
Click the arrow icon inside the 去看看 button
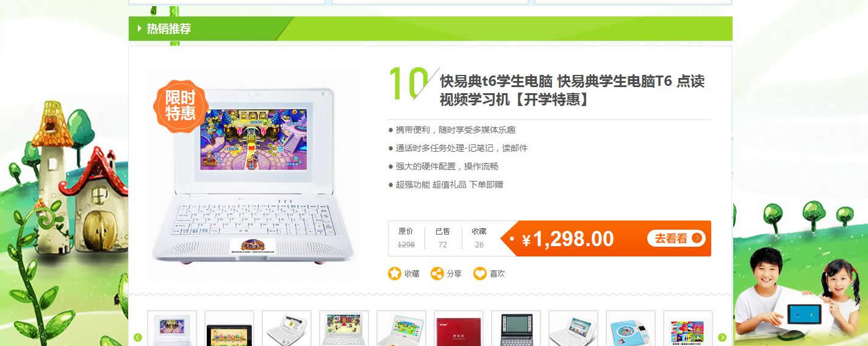(697, 238)
